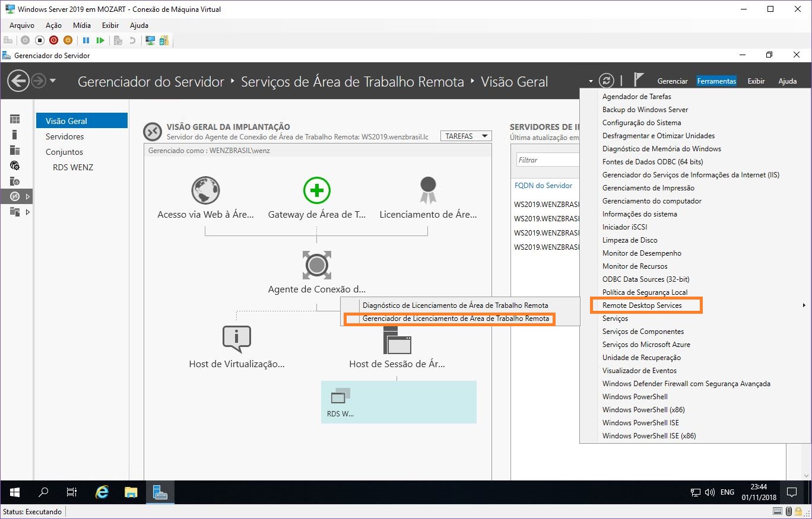Open the Dashboard icon in the left sidebar
Image resolution: width=812 pixels, height=519 pixels.
click(15, 119)
